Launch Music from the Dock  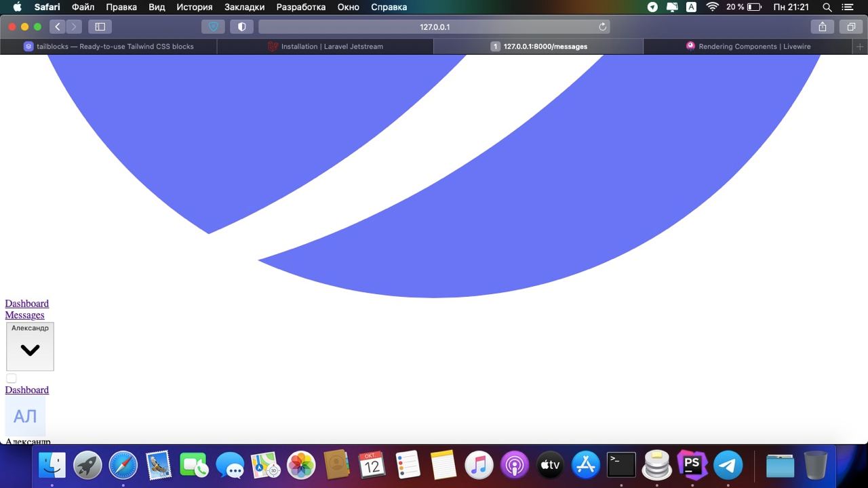[479, 466]
